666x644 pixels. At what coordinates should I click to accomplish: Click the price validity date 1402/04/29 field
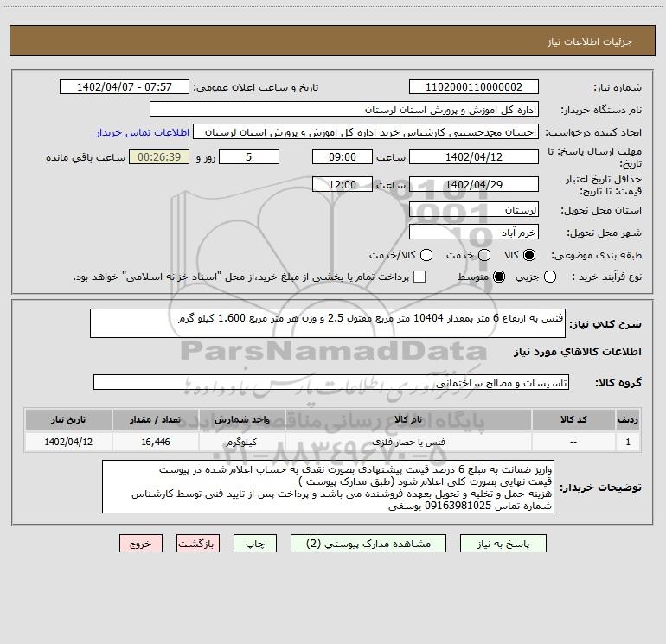coord(474,184)
